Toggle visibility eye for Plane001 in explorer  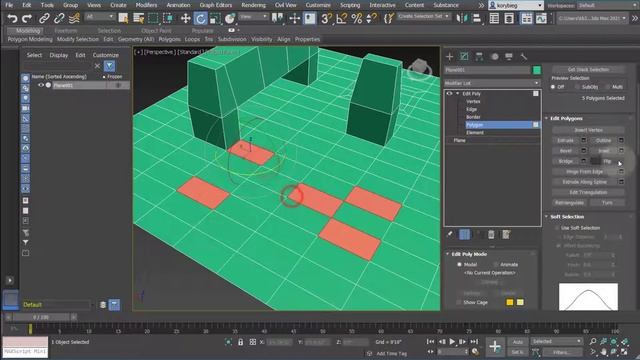pos(41,85)
